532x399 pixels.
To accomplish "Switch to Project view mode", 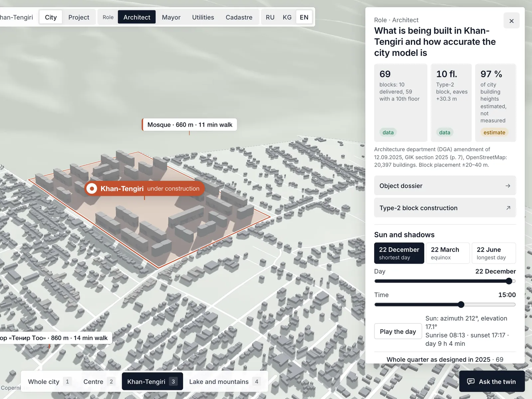I will pyautogui.click(x=79, y=17).
